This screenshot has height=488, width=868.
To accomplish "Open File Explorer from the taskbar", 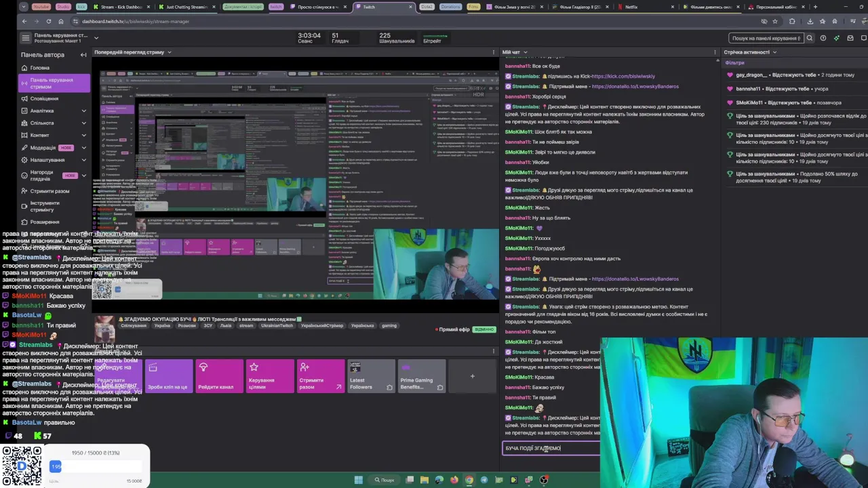I will coord(425,480).
